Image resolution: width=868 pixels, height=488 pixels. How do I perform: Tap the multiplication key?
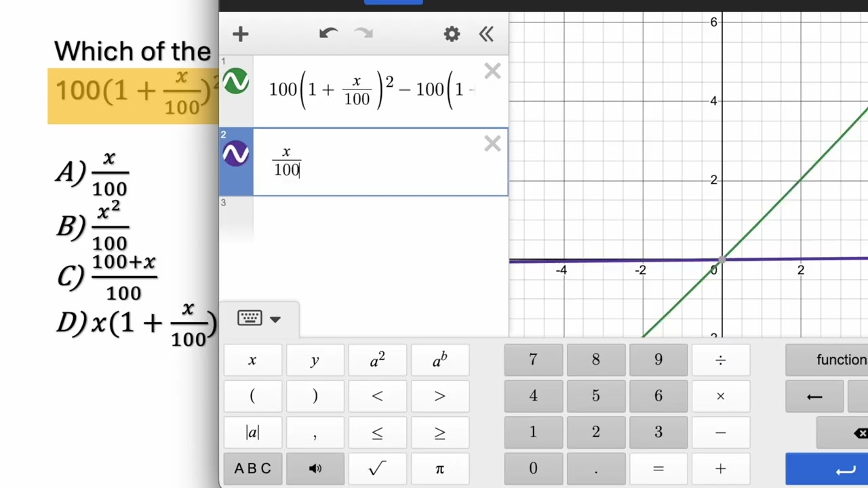coord(720,396)
